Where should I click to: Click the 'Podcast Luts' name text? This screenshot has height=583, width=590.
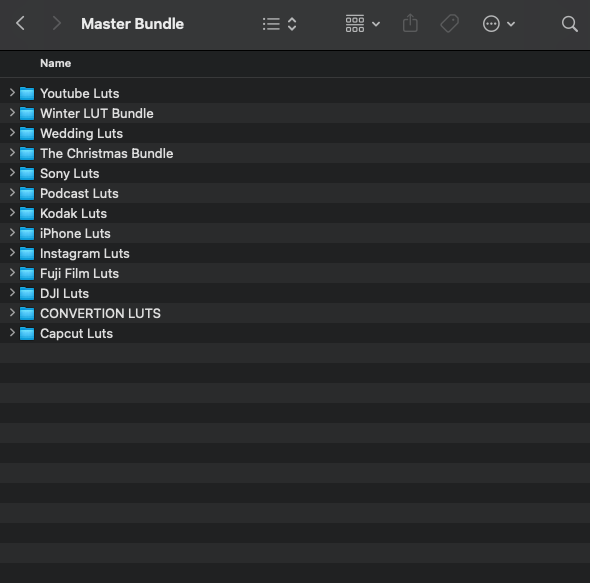[x=79, y=193]
